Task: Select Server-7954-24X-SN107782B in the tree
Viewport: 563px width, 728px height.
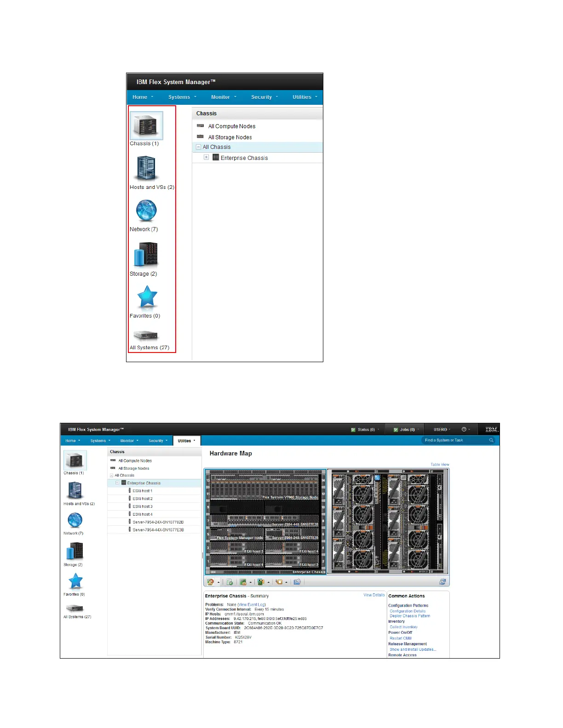Action: click(158, 522)
